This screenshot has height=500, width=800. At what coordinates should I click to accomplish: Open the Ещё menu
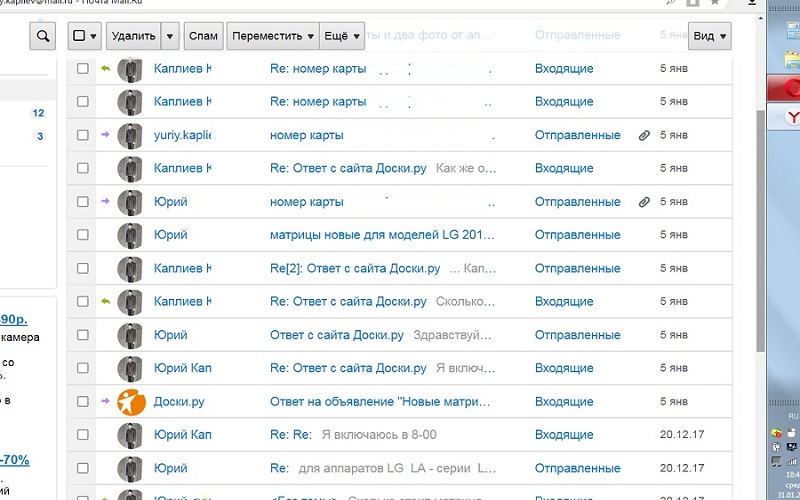[x=341, y=36]
